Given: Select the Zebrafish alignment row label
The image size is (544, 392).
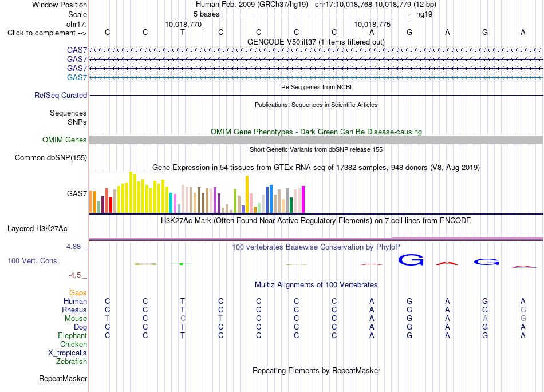Looking at the screenshot, I should (72, 361).
